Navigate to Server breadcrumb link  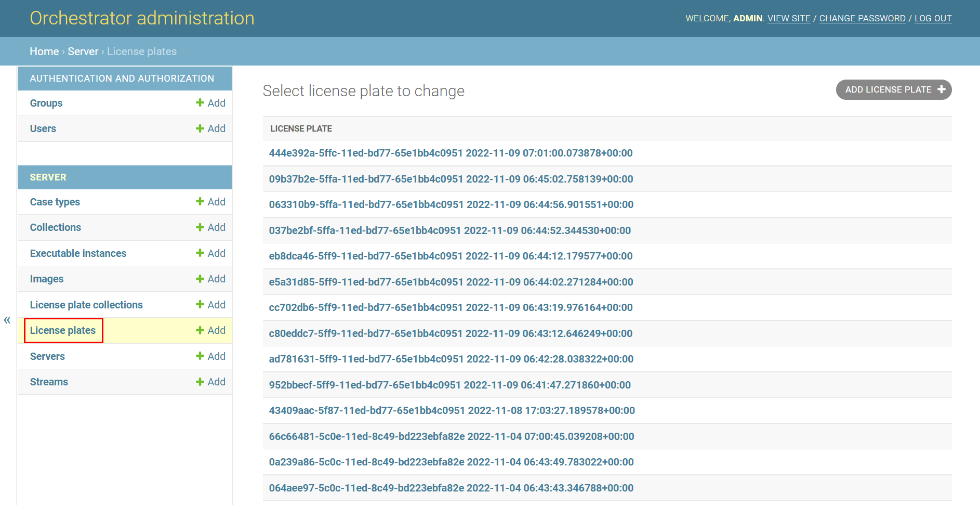pos(83,51)
